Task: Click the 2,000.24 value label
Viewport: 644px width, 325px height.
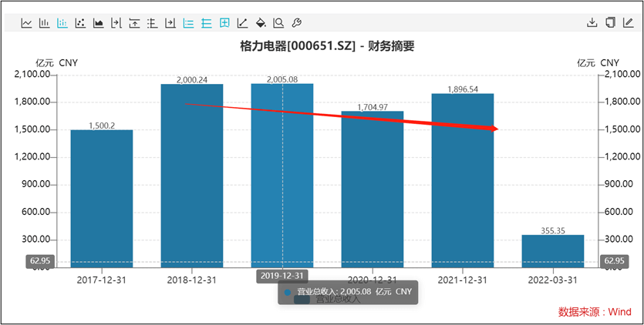Action: click(192, 80)
